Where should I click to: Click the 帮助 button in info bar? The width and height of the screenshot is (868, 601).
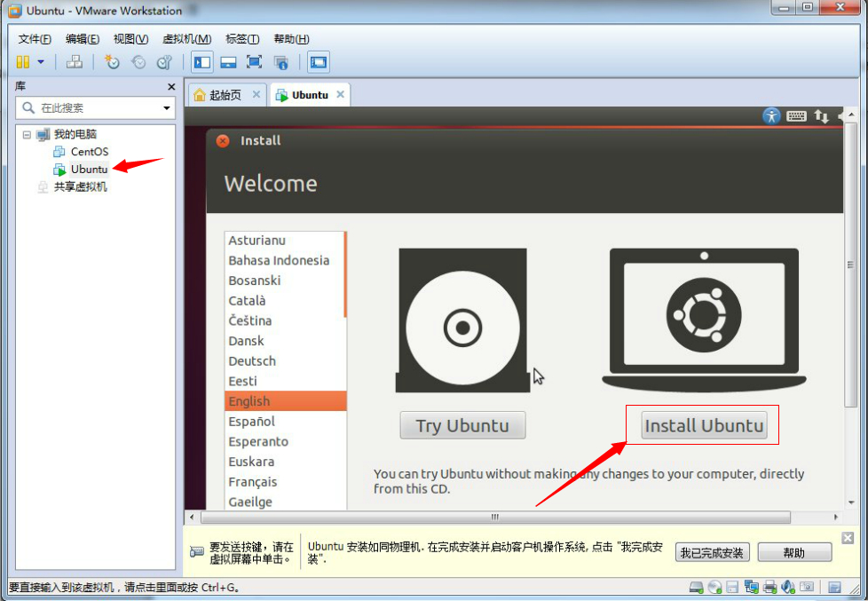[x=794, y=552]
